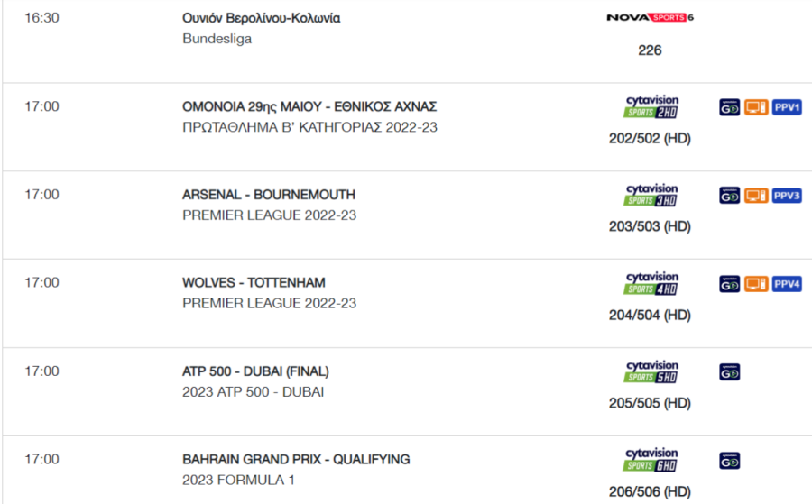Open the Ουνιόν Βερολίνου-Κολωνία event
The height and width of the screenshot is (504, 812).
coord(261,18)
